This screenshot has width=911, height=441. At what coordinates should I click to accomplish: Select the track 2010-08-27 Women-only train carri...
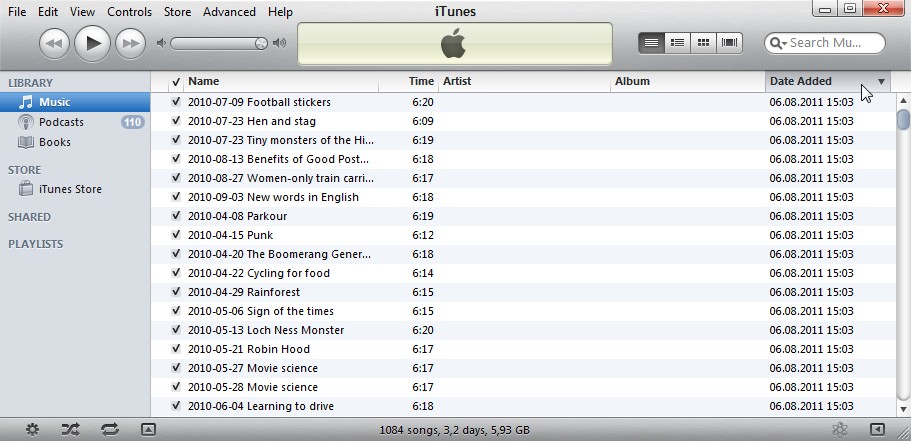pyautogui.click(x=523, y=178)
